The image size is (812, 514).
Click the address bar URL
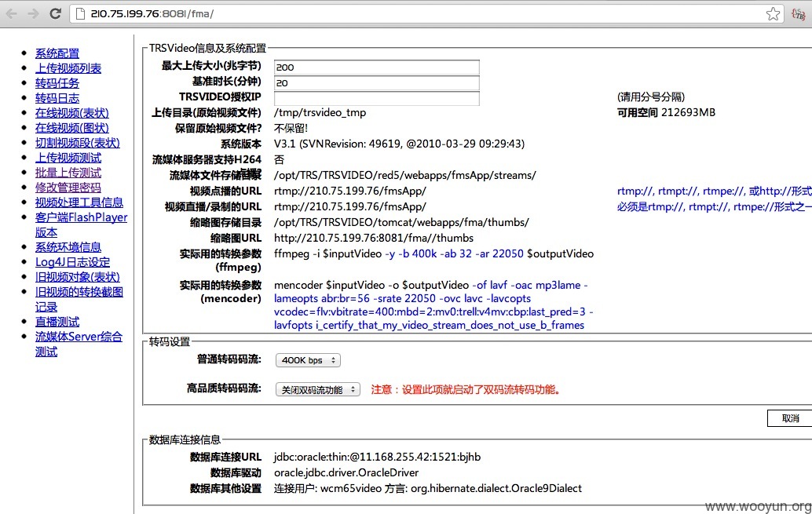(x=152, y=14)
